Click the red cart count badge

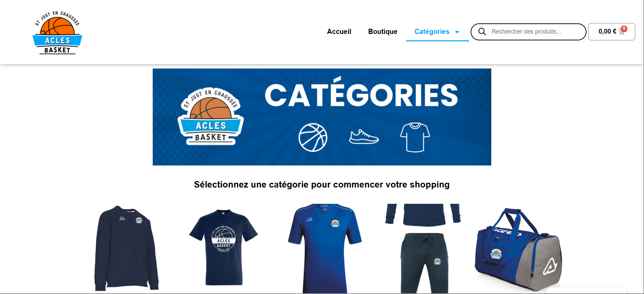624,28
